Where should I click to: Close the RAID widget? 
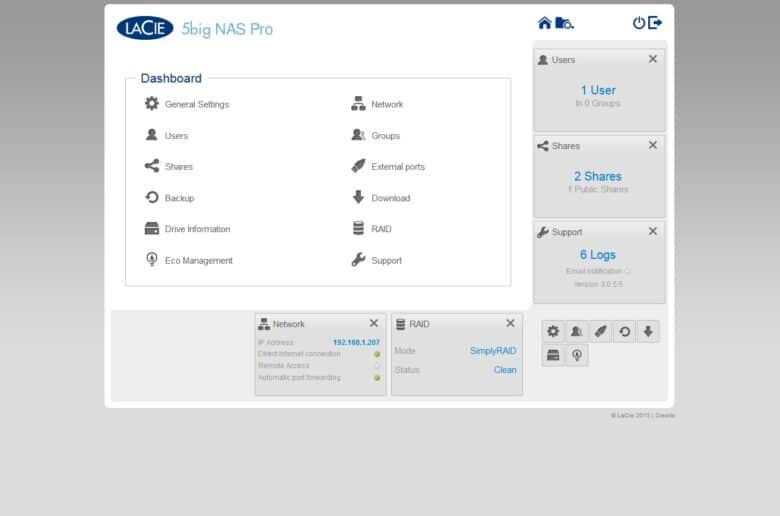coord(510,323)
